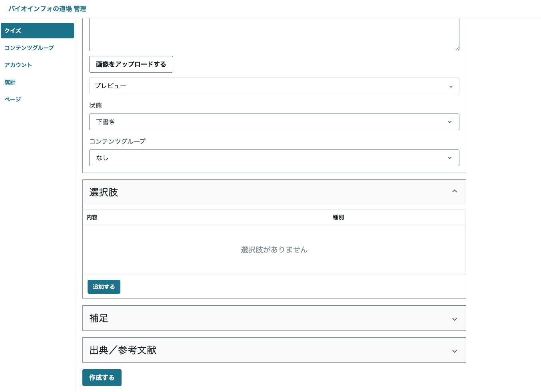Collapse the 選択肢 section with its chevron
541x392 pixels.
pos(454,191)
